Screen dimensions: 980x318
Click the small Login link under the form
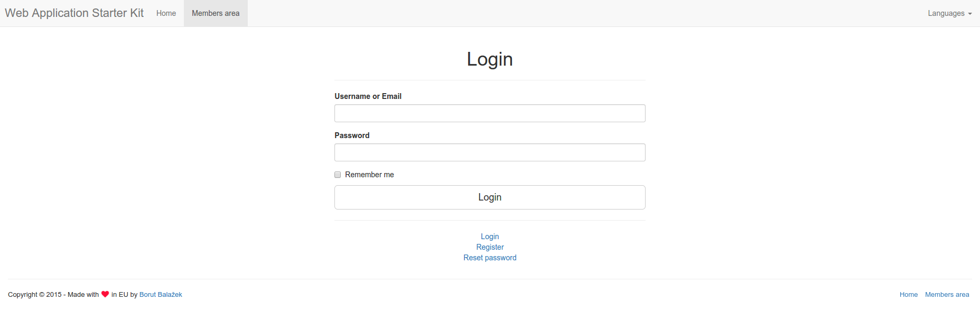pos(490,237)
